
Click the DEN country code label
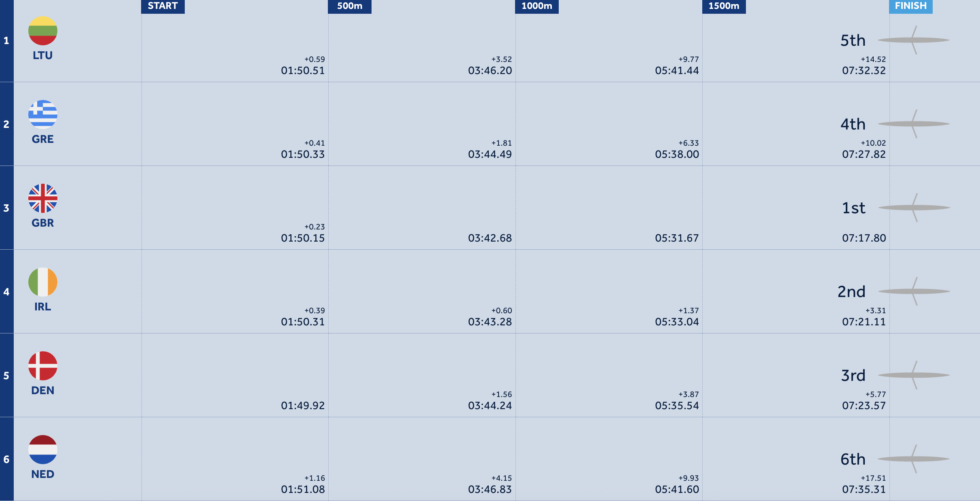pos(43,391)
